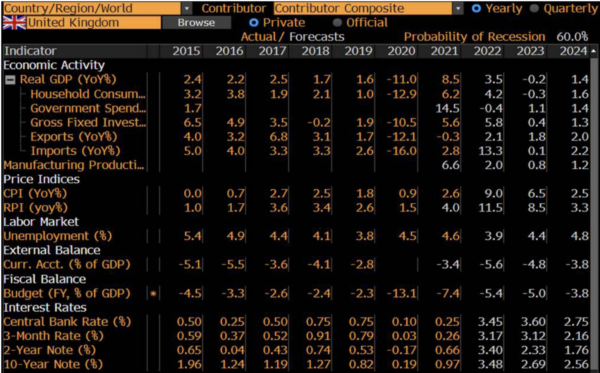Select Exports (YoY%) sub-item
600x373 pixels.
tap(74, 137)
